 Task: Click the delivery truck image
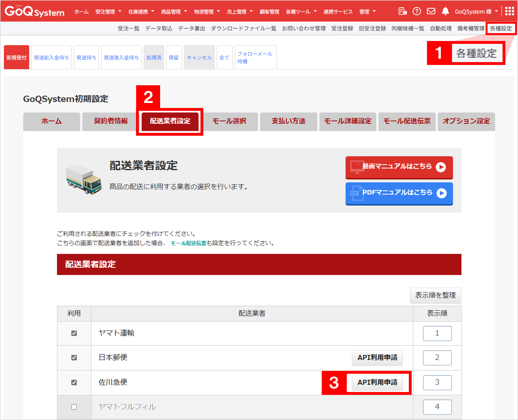click(x=84, y=179)
